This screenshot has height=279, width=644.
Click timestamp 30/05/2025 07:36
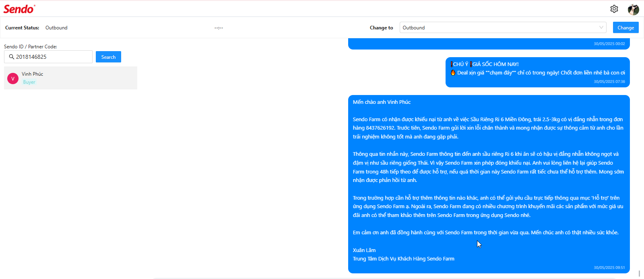click(x=609, y=81)
